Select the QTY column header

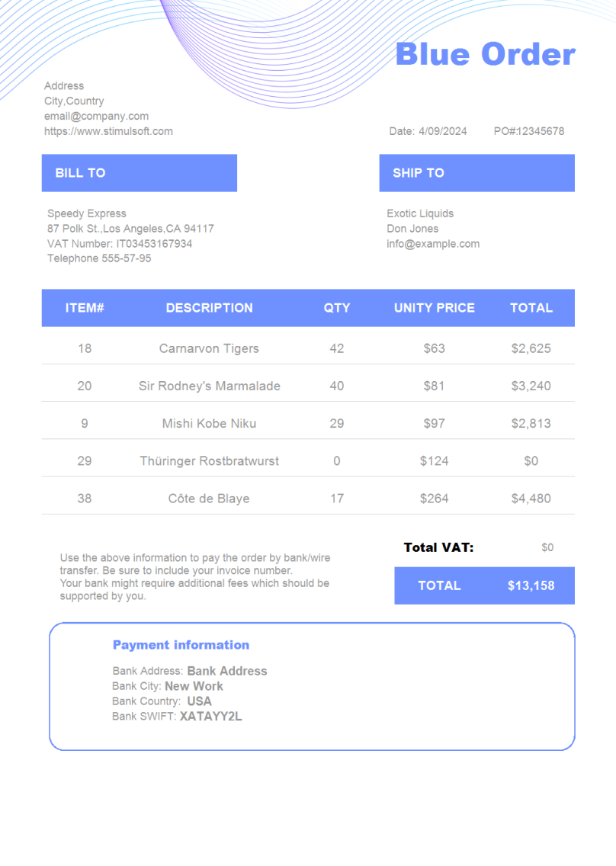(x=336, y=308)
